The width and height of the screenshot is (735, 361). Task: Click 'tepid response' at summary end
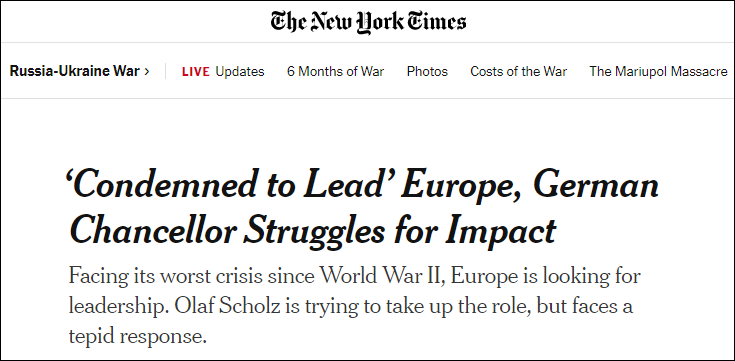click(137, 337)
